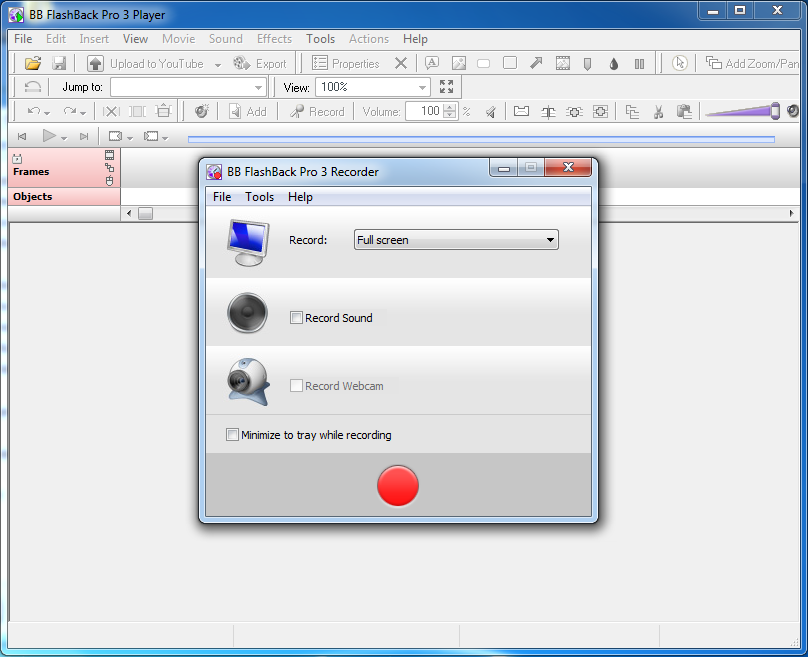The image size is (808, 657).
Task: Open the Player File menu
Action: point(23,39)
